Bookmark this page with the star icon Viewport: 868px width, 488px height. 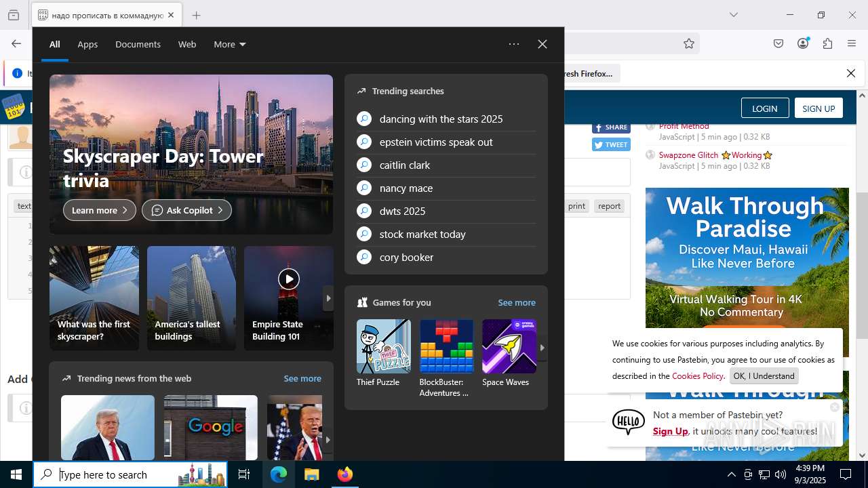(689, 43)
